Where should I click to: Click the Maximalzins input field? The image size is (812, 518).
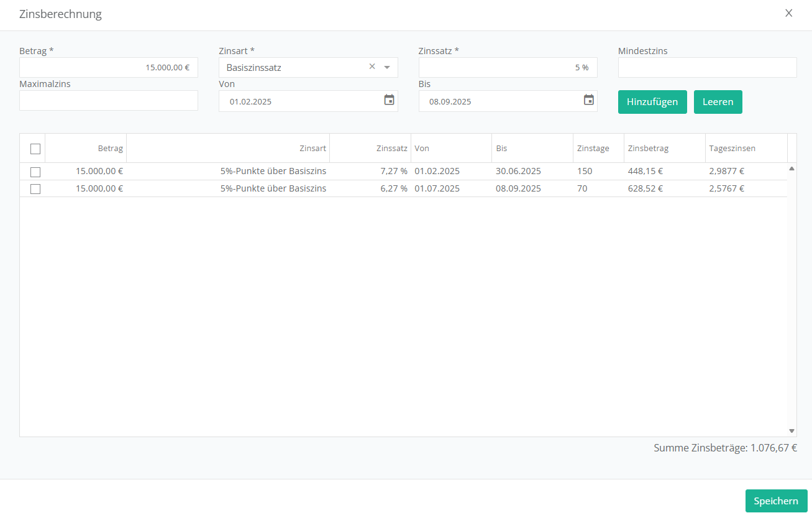108,100
